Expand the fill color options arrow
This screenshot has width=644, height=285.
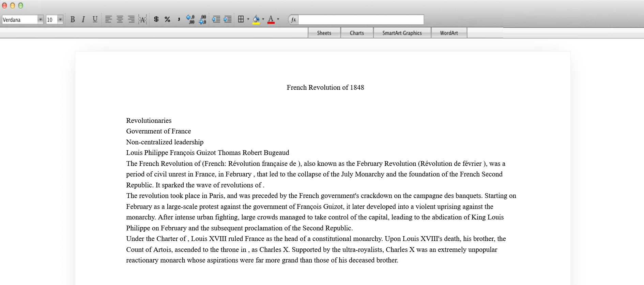coord(263,19)
